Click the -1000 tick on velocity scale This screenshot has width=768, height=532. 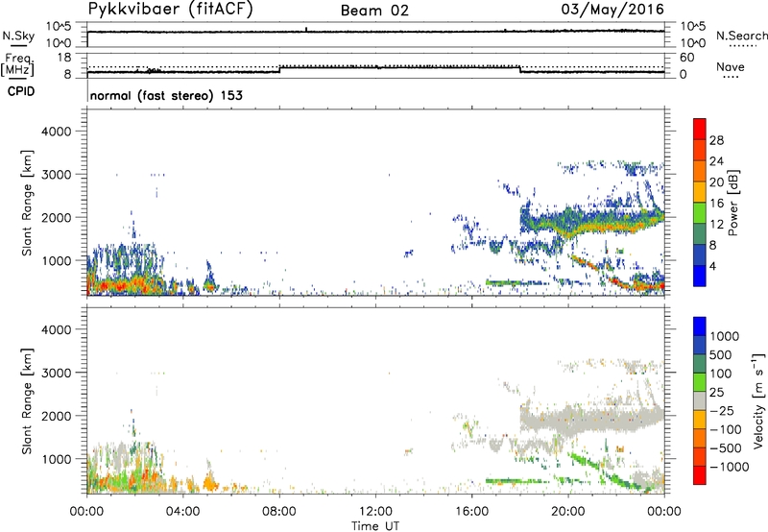click(x=730, y=467)
